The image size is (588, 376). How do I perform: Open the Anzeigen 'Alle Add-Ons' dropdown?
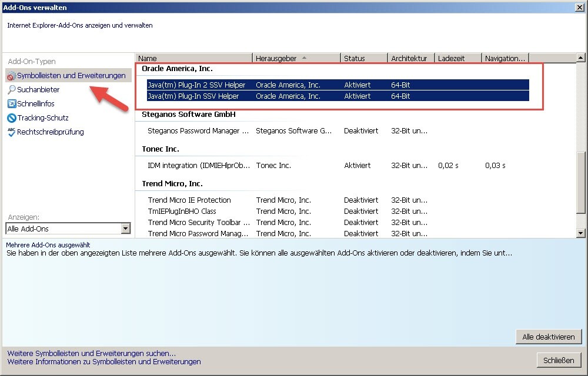pyautogui.click(x=125, y=229)
